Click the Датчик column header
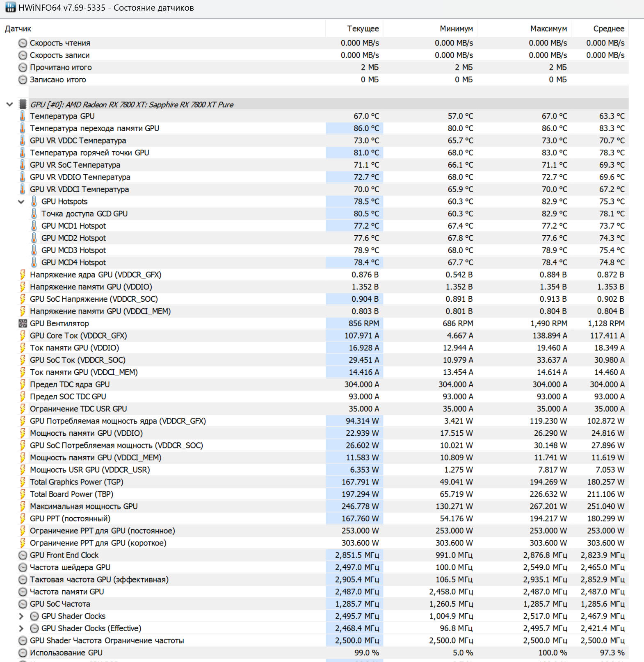This screenshot has height=662, width=644. point(18,29)
